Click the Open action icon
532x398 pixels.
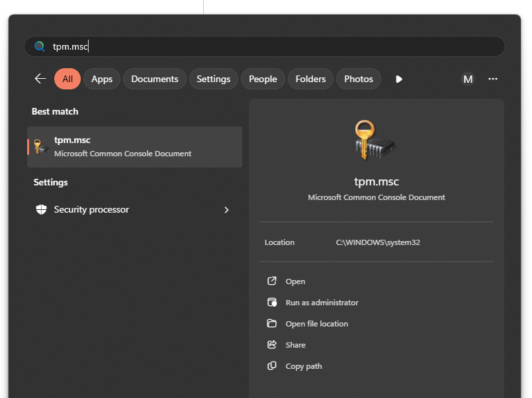(x=271, y=281)
